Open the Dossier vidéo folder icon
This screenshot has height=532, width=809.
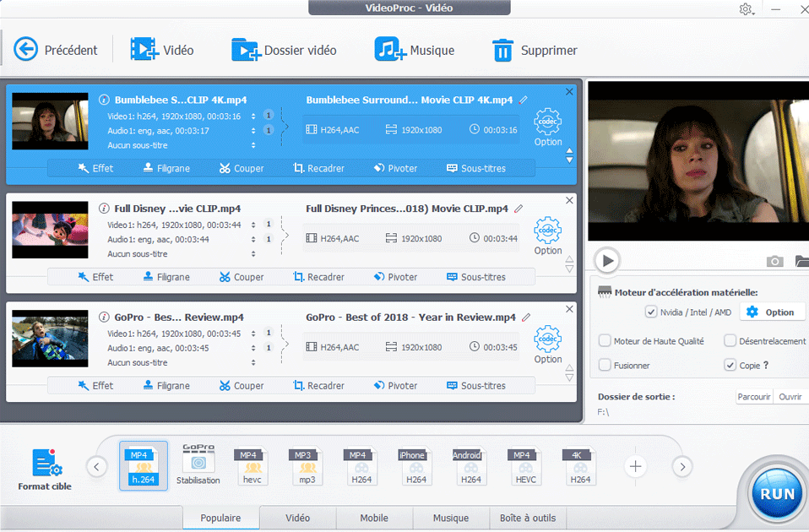246,50
